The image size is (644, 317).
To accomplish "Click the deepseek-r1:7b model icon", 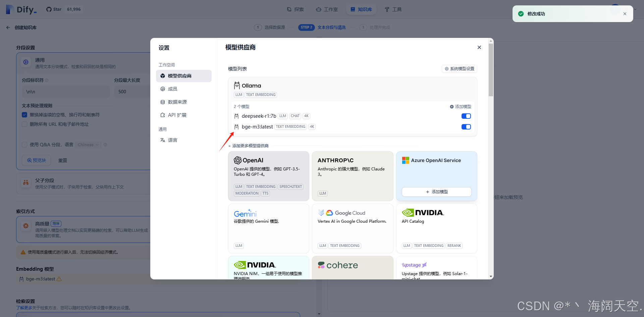I will pyautogui.click(x=236, y=116).
